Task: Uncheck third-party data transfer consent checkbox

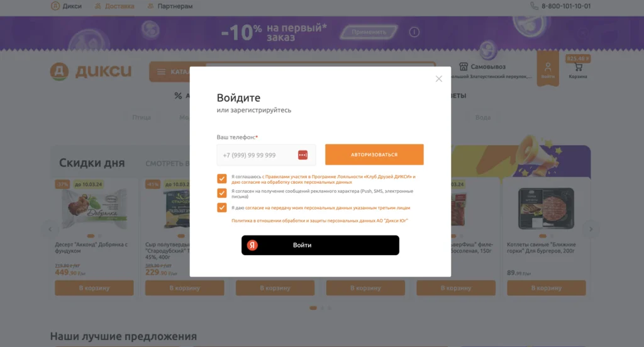Action: 222,207
